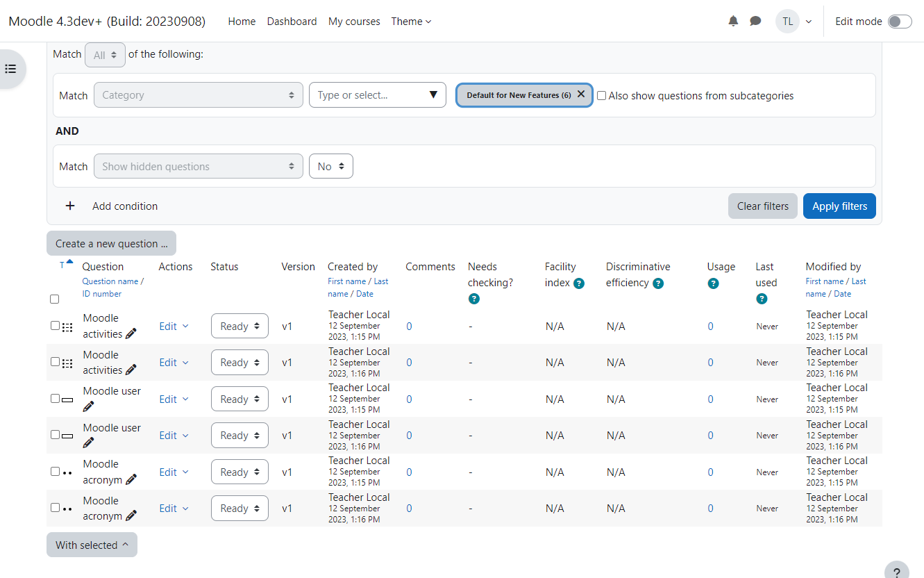The height and width of the screenshot is (578, 924).
Task: Open usage count for Moodle acronym 1:16 PM
Action: [710, 509]
